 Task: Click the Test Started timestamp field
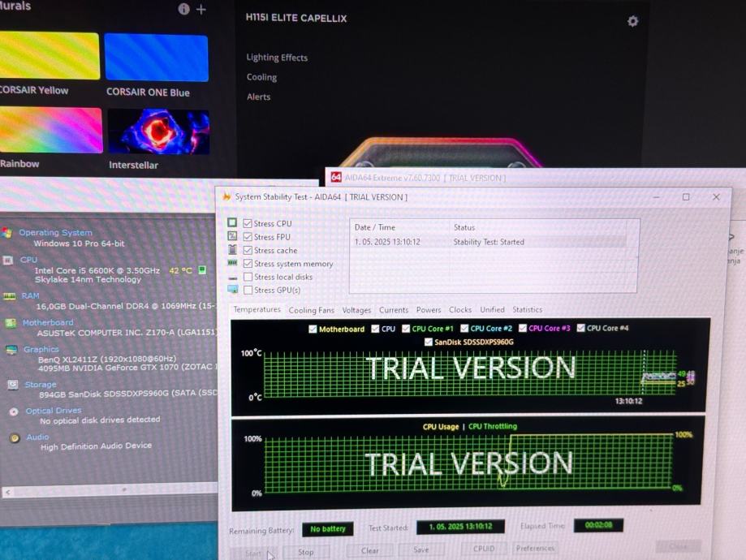tap(460, 528)
